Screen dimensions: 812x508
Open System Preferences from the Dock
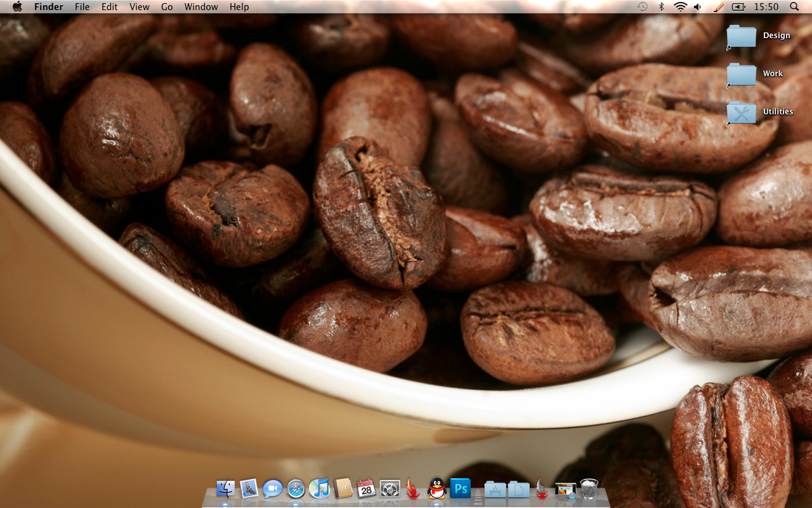point(390,488)
